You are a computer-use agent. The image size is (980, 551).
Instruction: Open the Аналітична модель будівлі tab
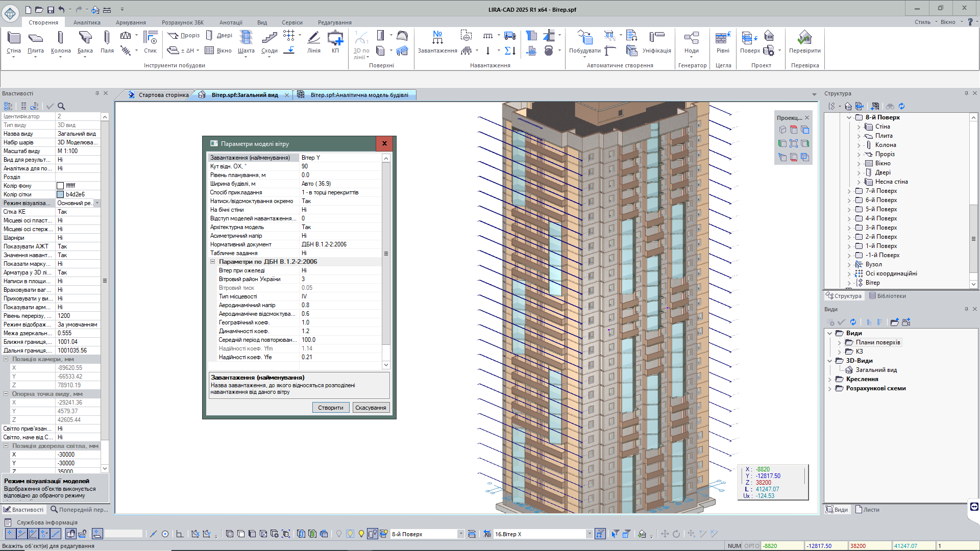(359, 95)
